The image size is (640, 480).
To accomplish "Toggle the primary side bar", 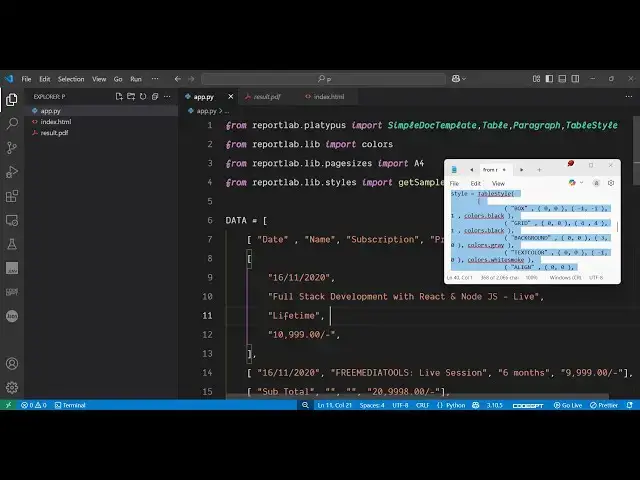I will tap(549, 79).
